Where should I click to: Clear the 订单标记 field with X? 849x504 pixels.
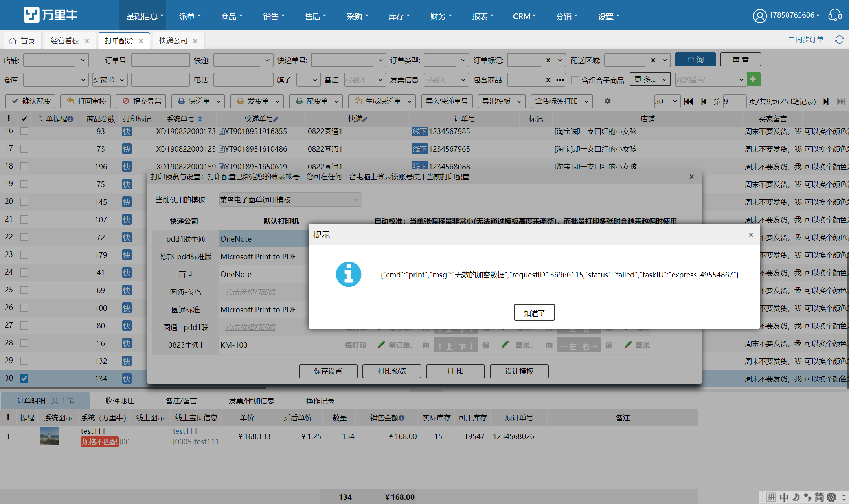pos(548,60)
